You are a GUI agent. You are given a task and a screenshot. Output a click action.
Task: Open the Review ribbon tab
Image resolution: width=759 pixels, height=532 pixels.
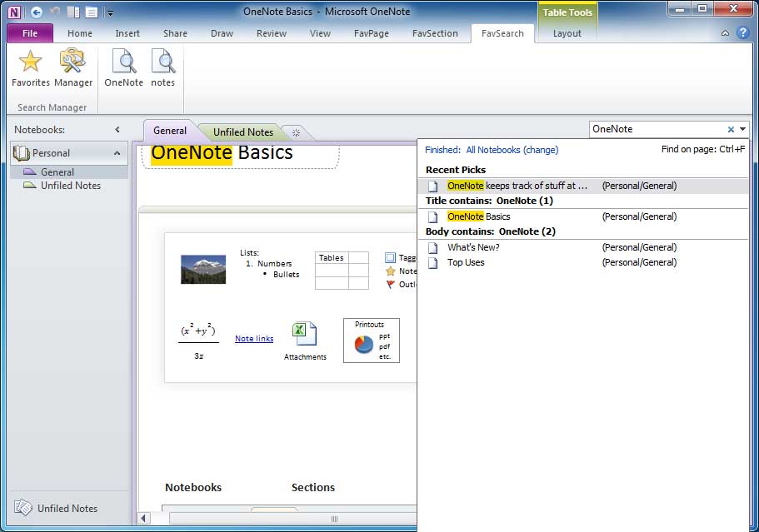click(271, 33)
